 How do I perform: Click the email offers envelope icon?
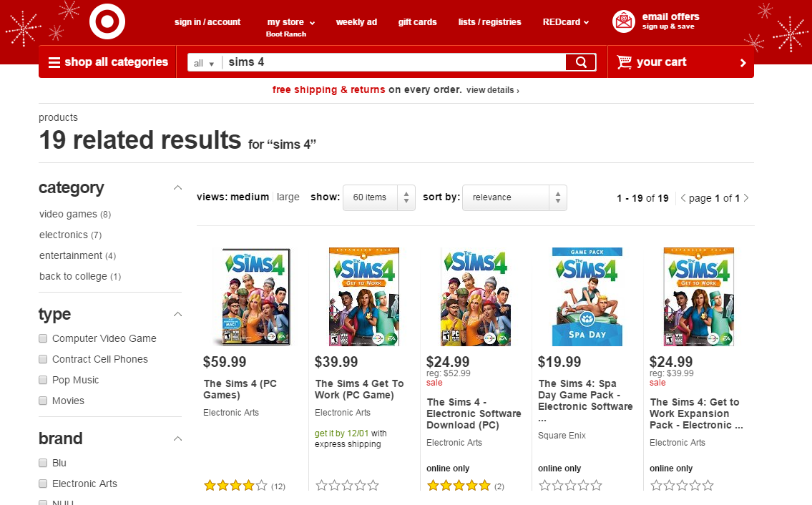tap(624, 21)
